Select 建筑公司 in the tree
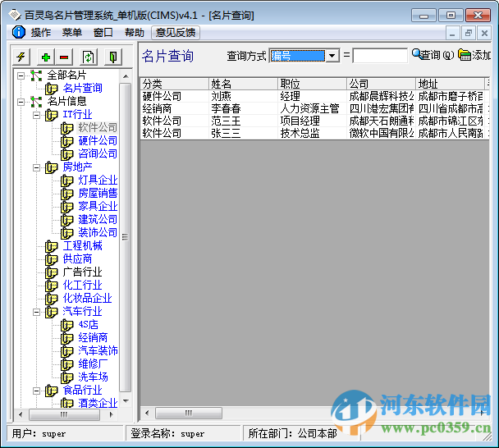Screen dimensions: 499x448 click(x=98, y=220)
